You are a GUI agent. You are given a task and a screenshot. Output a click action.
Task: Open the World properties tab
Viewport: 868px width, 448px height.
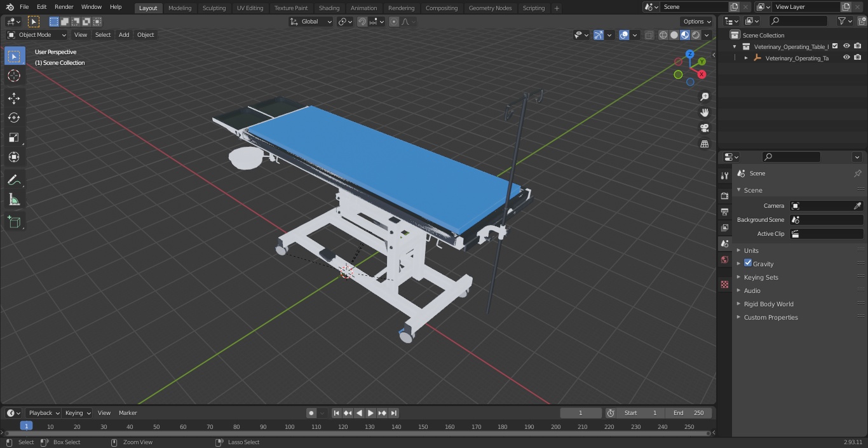[x=724, y=260]
